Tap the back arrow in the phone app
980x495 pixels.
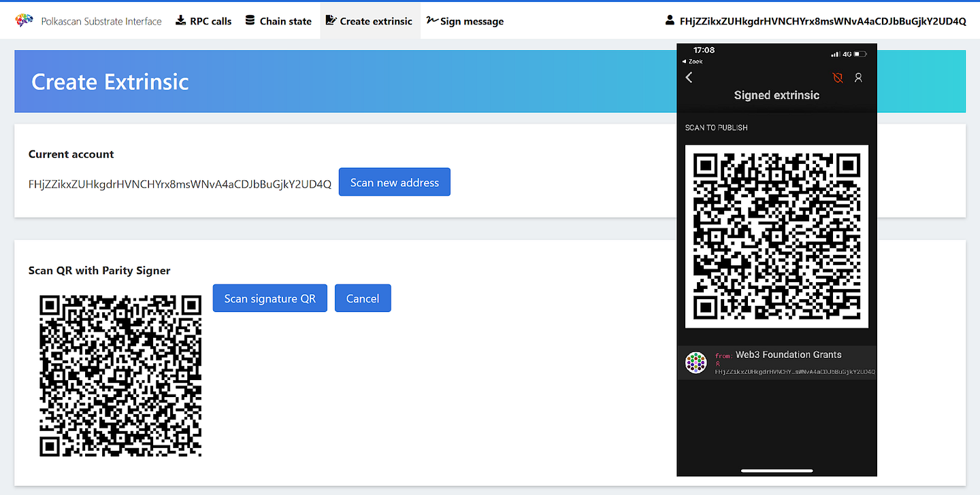pos(689,78)
